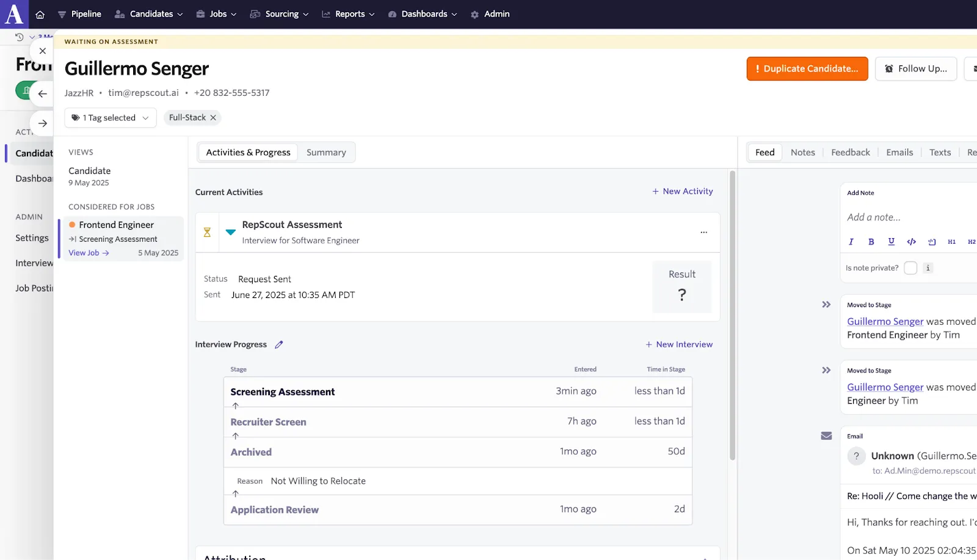Collapse the RepScout Assessment activity
The height and width of the screenshot is (560, 977).
231,232
